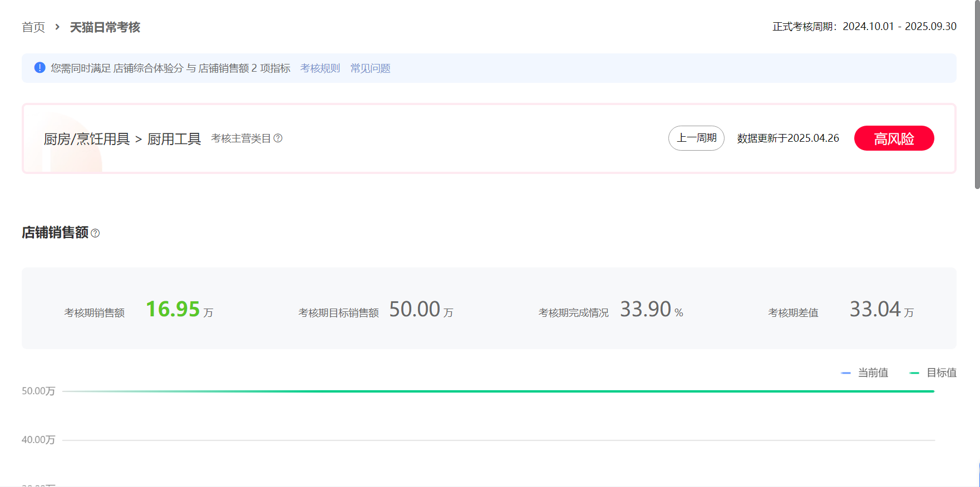
Task: Click the 厨房/烹饪用具 > 厨用工具 category text
Action: 122,139
